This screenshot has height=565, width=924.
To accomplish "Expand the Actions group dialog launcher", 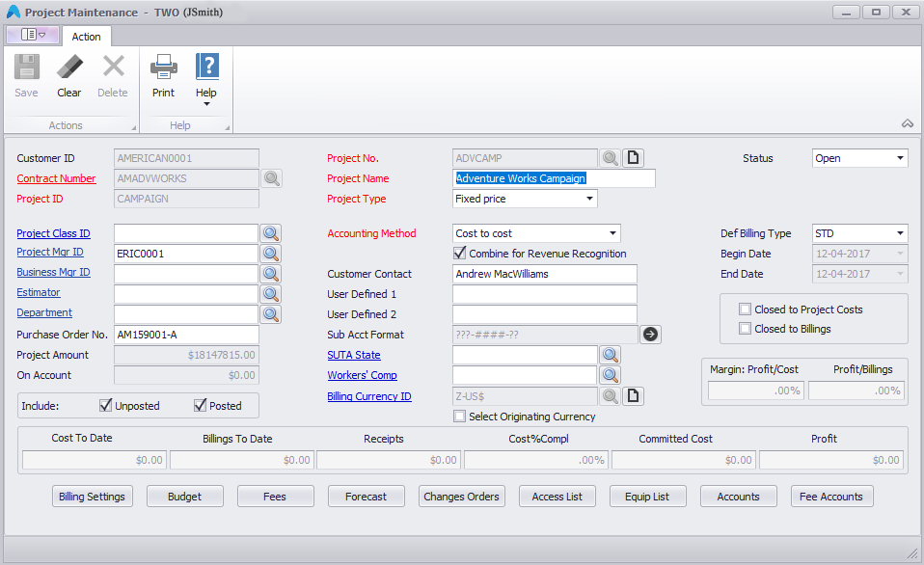I will 134,127.
